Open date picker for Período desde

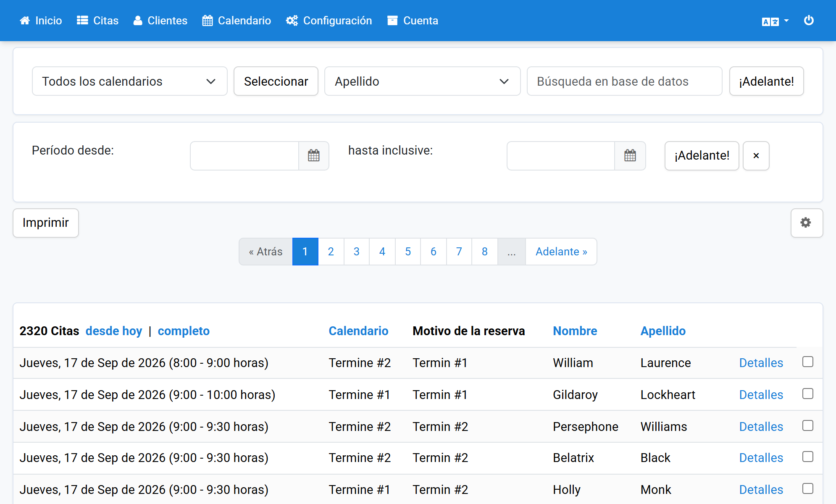tap(314, 156)
